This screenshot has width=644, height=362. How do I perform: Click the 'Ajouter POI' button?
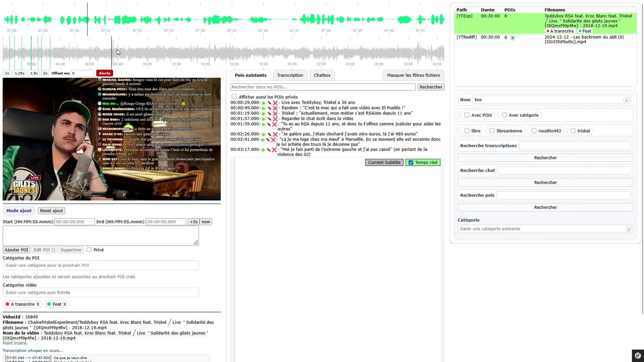pyautogui.click(x=16, y=250)
